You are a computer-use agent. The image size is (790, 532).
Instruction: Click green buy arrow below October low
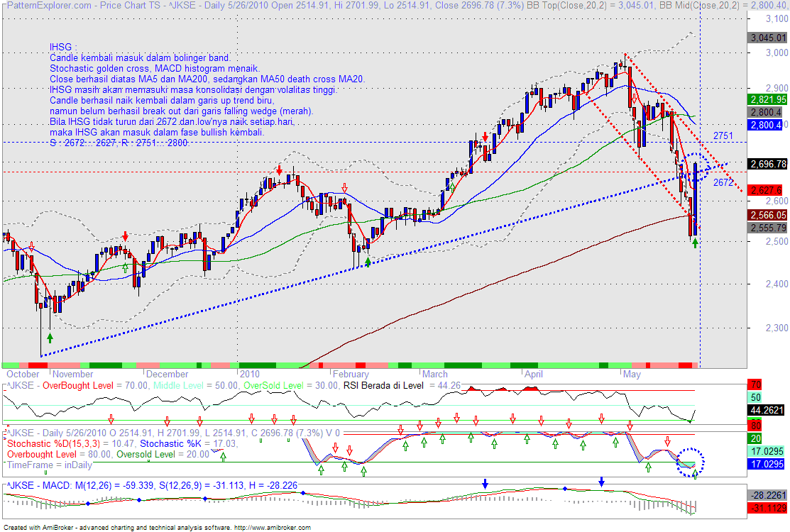pos(50,337)
